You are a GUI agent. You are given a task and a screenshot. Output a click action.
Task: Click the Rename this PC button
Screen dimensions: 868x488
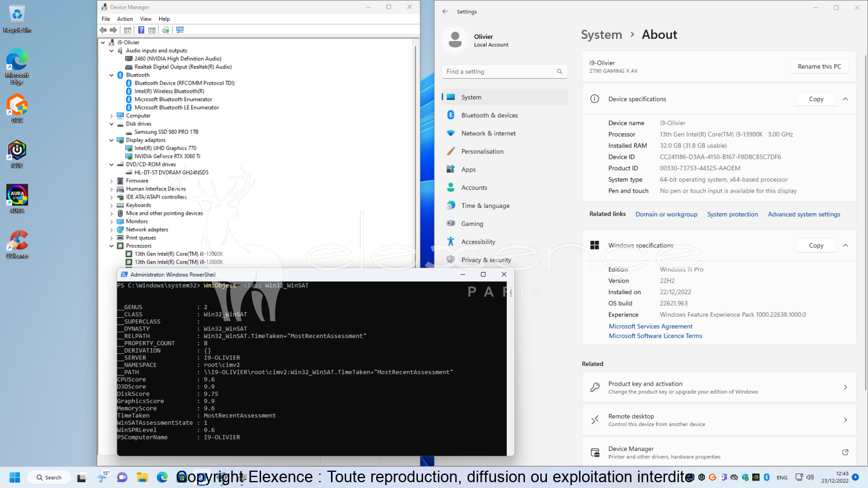(x=819, y=67)
